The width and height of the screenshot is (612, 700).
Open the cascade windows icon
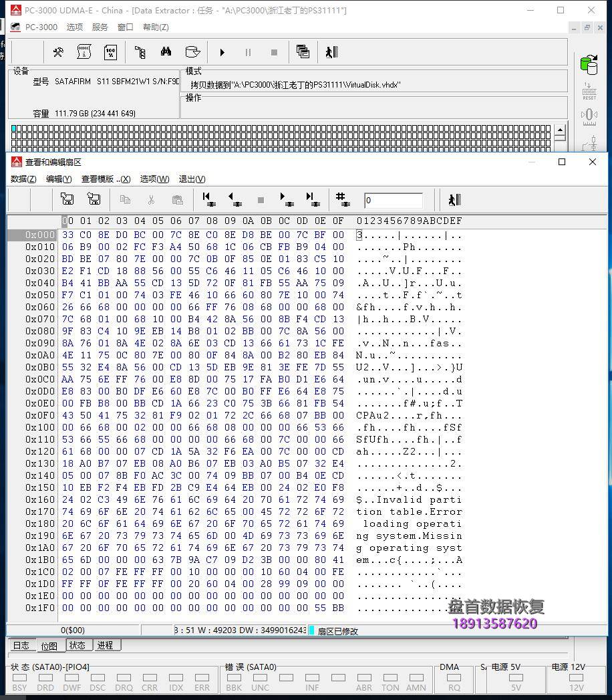(303, 52)
